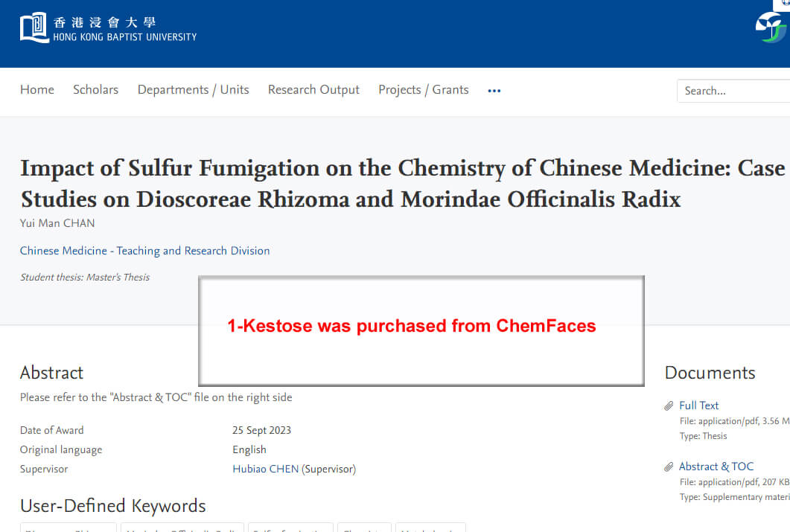The height and width of the screenshot is (532, 790).
Task: Open the Abstract & TOC document link
Action: point(716,467)
